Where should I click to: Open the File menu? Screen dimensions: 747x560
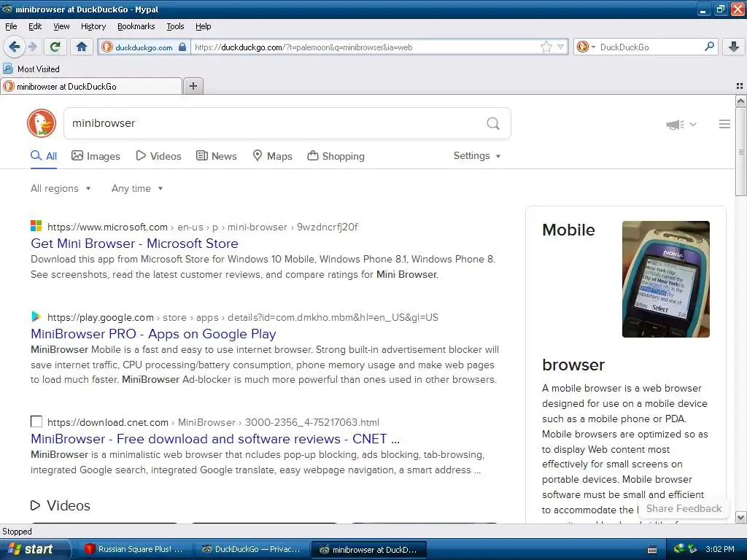11,26
